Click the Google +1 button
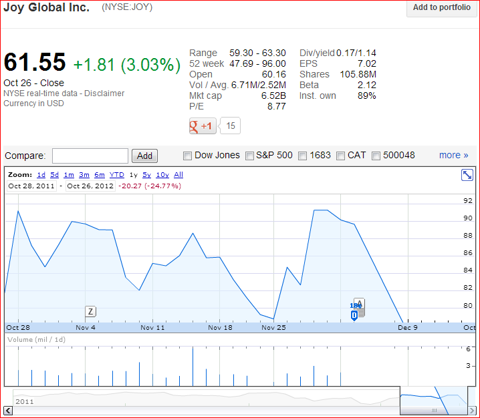The height and width of the screenshot is (418, 480). point(203,126)
